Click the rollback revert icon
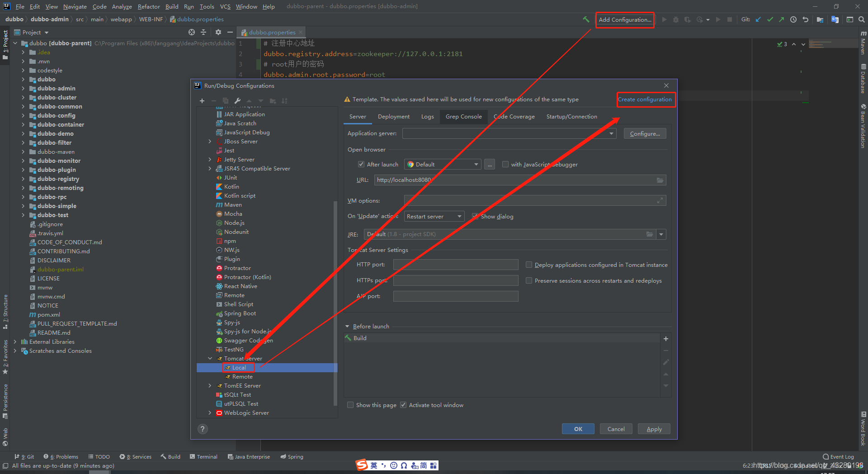The height and width of the screenshot is (474, 868). pos(805,19)
